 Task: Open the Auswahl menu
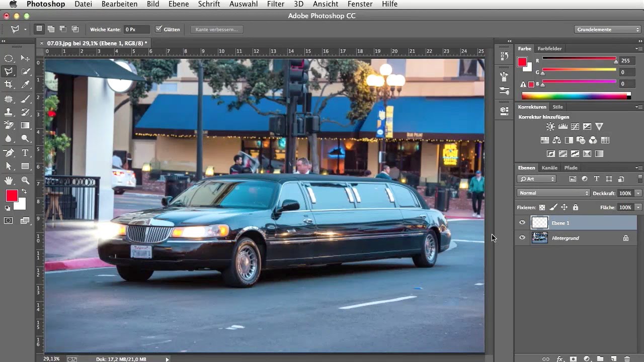pos(244,4)
